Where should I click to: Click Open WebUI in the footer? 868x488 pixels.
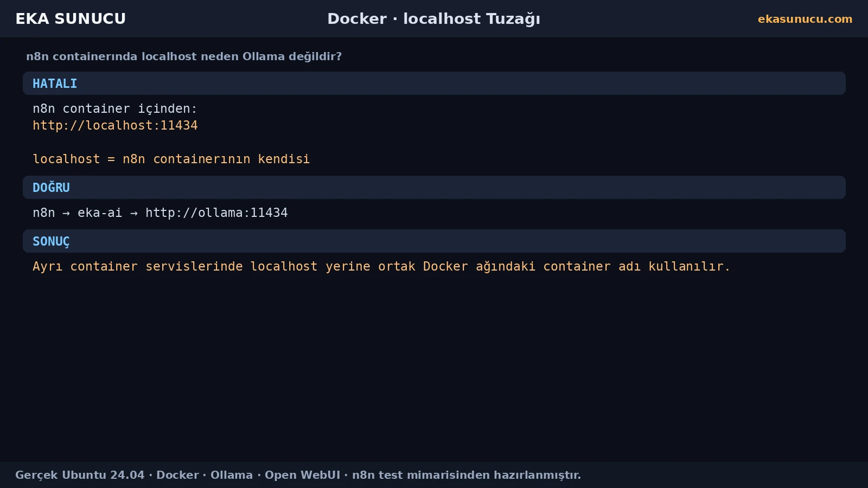[302, 475]
